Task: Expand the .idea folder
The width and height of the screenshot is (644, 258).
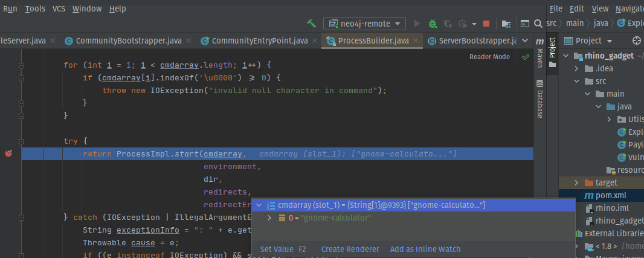Action: [x=576, y=69]
